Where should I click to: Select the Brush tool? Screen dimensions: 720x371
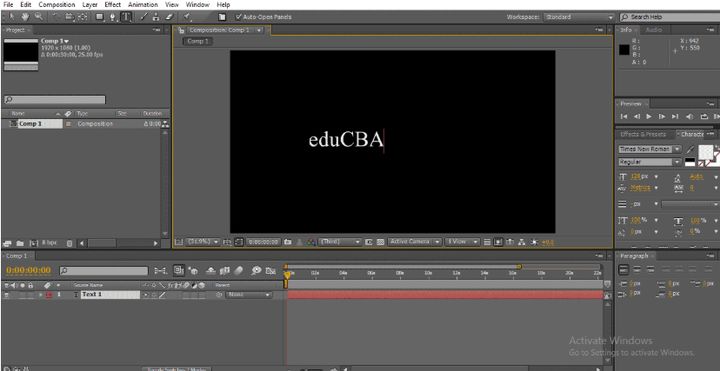click(x=143, y=17)
